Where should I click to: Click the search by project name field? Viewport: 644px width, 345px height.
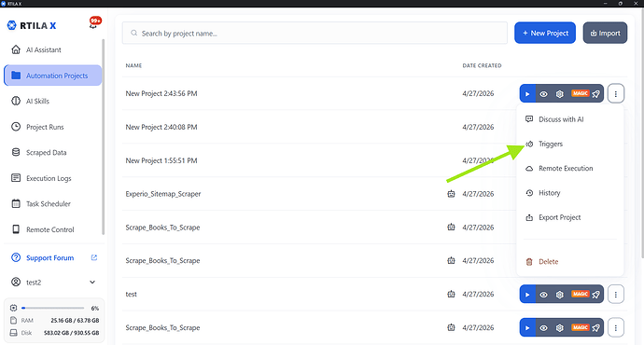pyautogui.click(x=315, y=33)
